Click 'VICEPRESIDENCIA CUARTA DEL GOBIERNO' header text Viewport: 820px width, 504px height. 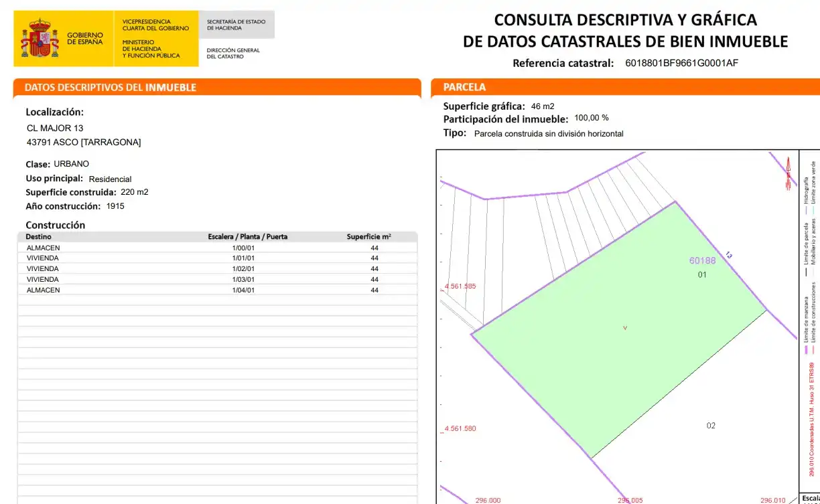click(x=155, y=25)
